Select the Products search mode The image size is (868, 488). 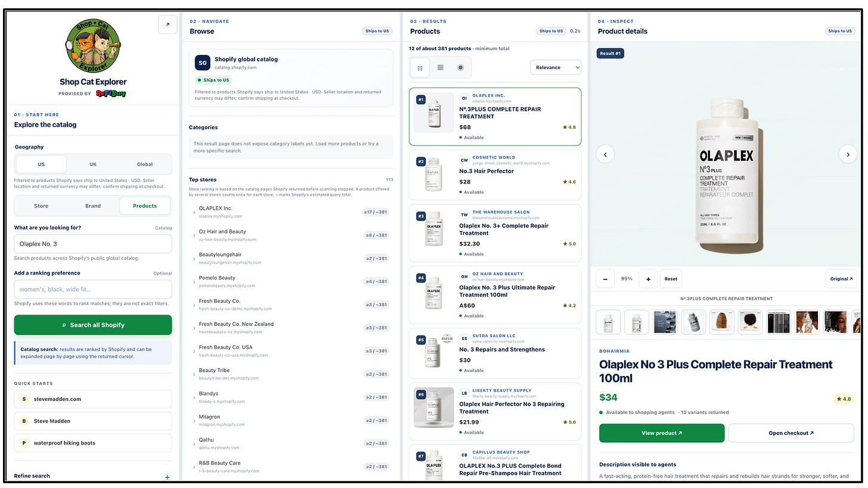pos(145,206)
